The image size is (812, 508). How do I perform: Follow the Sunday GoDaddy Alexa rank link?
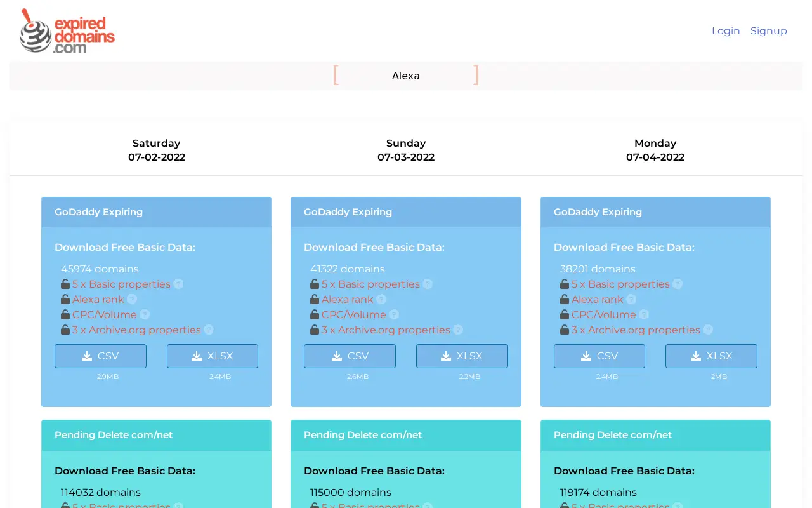[x=348, y=299]
